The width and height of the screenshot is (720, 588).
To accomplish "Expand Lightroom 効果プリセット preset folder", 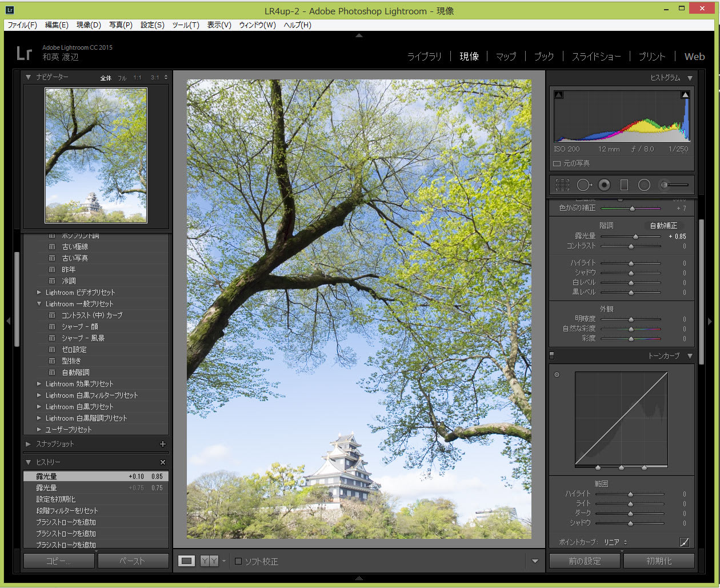I will (39, 384).
